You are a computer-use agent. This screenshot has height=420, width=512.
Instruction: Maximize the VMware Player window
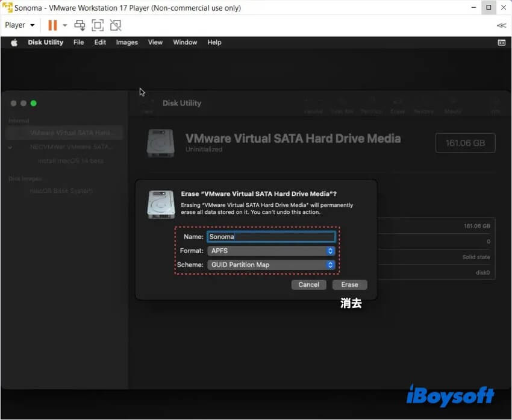489,7
